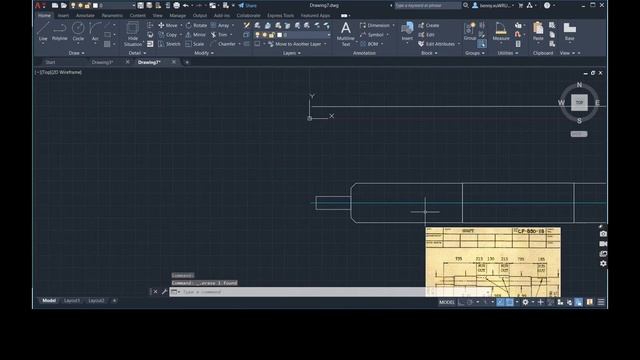
Task: Select the Line drawing tool
Action: click(x=43, y=32)
